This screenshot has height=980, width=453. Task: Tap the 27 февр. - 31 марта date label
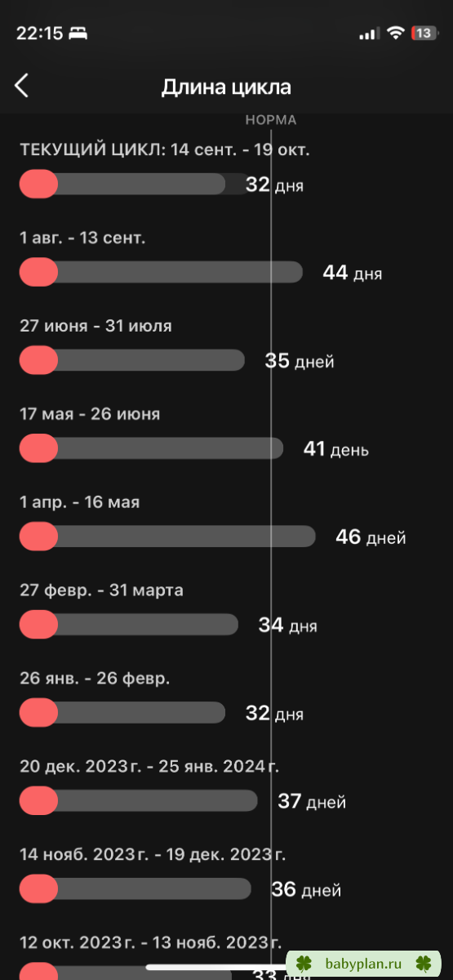click(101, 590)
